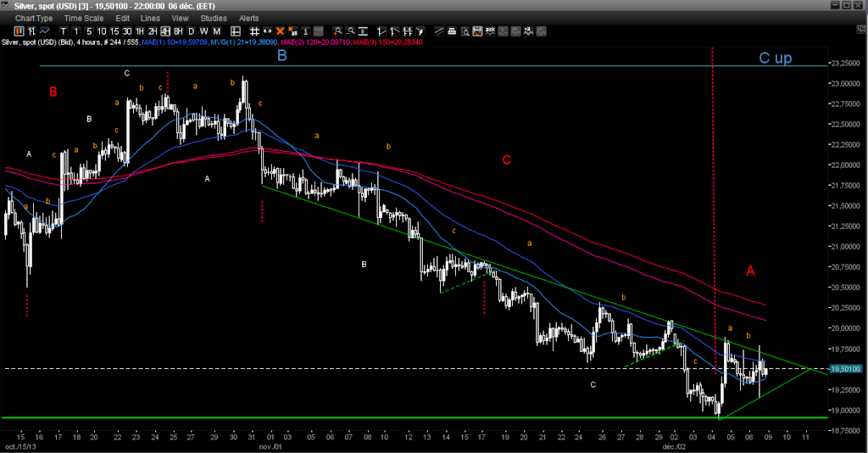Image resolution: width=868 pixels, height=453 pixels.
Task: Set time scale to 15 minutes
Action: [114, 31]
